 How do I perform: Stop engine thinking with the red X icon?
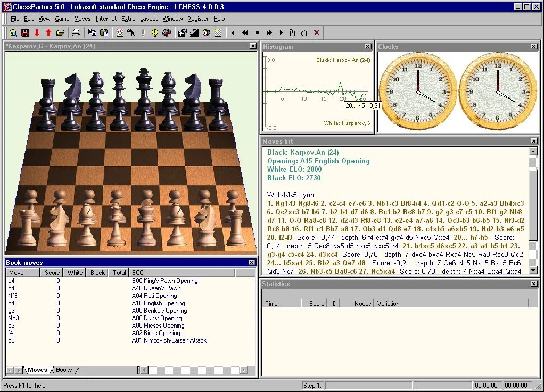317,32
